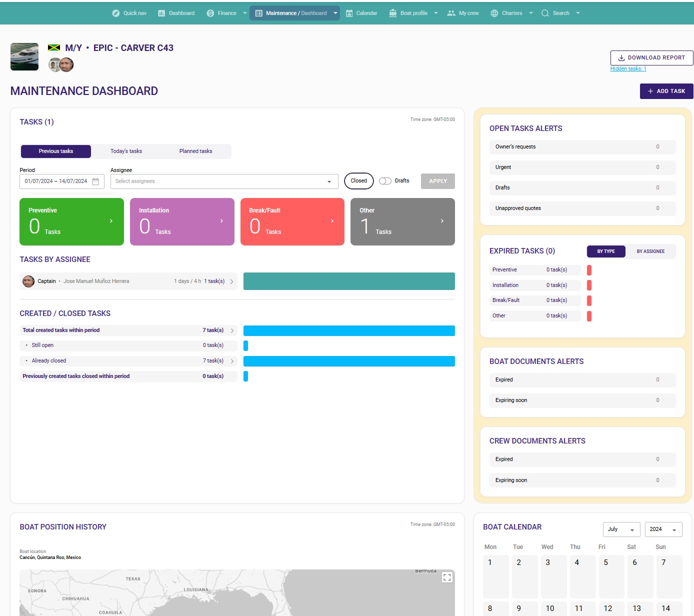This screenshot has height=616, width=694.
Task: Expand the Finance menu dropdown arrow
Action: pyautogui.click(x=245, y=13)
